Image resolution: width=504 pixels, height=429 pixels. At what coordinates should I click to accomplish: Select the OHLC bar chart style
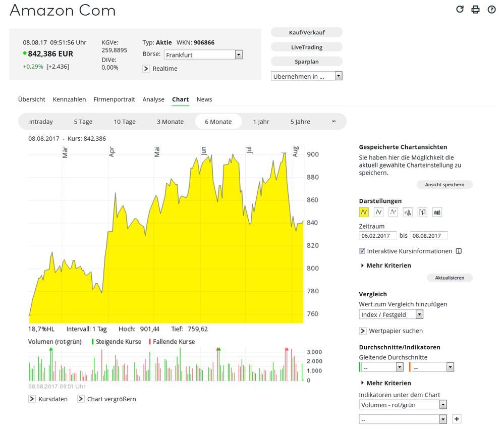pos(422,212)
